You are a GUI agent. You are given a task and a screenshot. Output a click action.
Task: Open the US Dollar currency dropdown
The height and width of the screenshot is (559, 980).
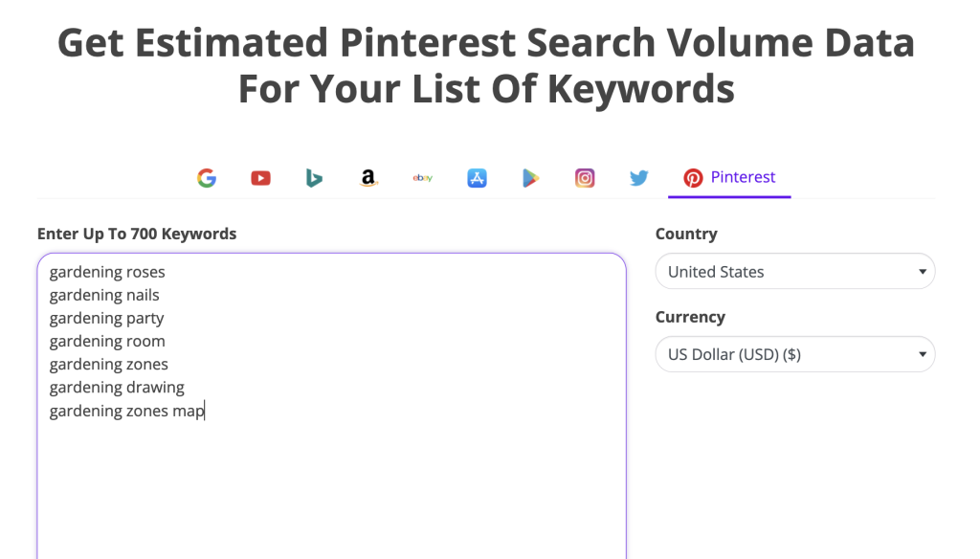click(794, 354)
